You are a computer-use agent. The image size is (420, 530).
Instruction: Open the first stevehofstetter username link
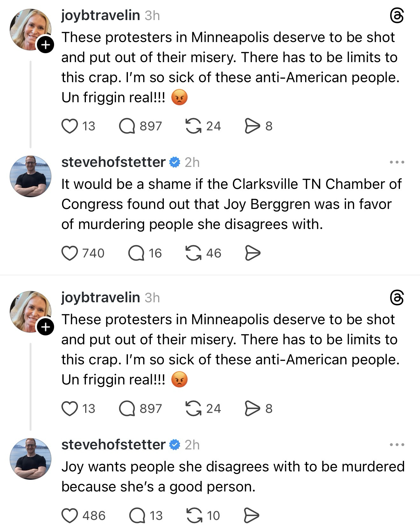click(113, 162)
